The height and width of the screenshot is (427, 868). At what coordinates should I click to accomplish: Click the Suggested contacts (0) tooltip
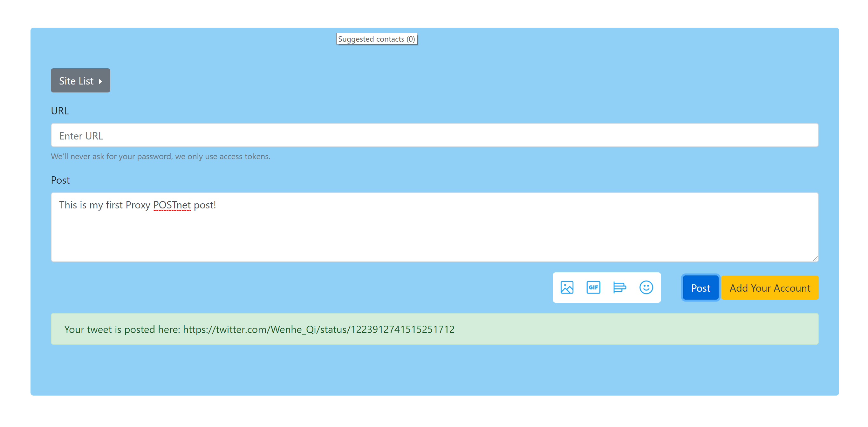coord(376,39)
